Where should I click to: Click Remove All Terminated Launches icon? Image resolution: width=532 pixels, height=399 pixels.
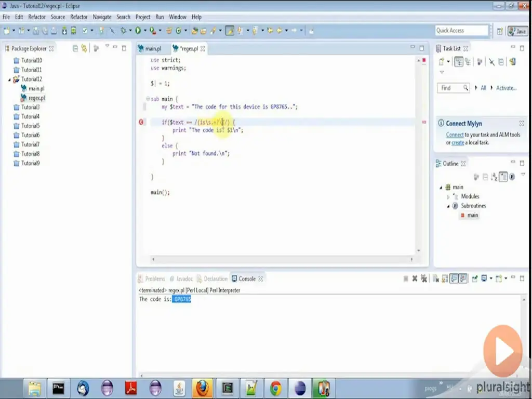pyautogui.click(x=424, y=278)
